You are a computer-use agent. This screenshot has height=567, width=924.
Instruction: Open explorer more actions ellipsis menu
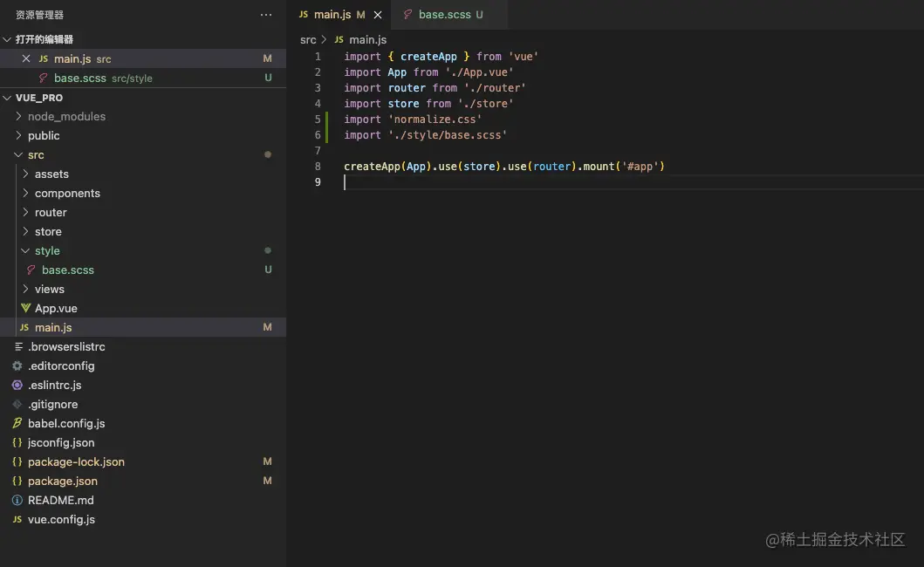tap(266, 15)
